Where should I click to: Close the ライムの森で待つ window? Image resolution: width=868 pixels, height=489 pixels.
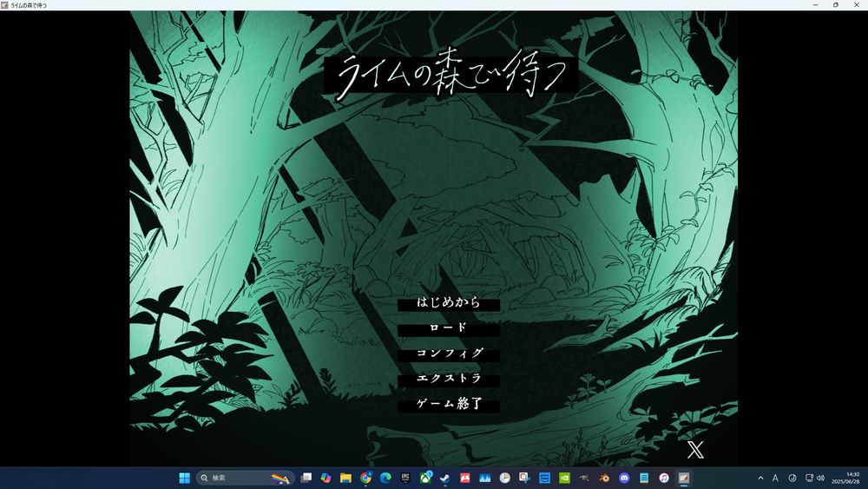tap(857, 5)
